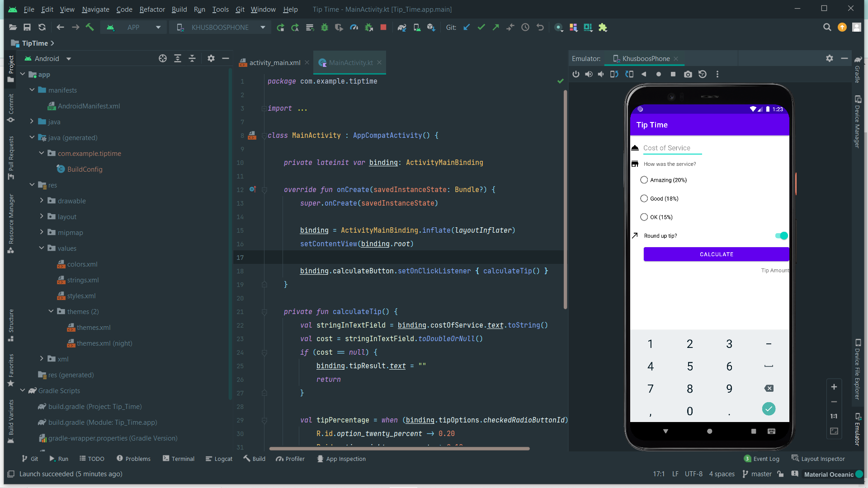Click the Debug app bug icon
The height and width of the screenshot is (488, 868).
325,28
